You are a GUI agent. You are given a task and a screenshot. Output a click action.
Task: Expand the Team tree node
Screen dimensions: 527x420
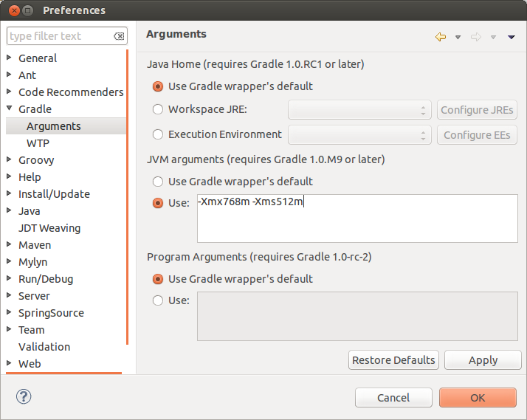9,329
